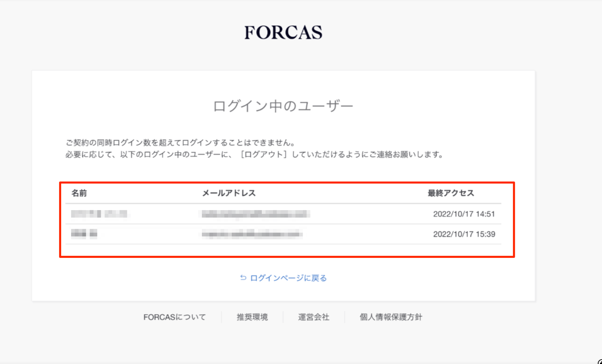Click the message line mentioning [ログアウト]
602x364 pixels.
point(254,155)
